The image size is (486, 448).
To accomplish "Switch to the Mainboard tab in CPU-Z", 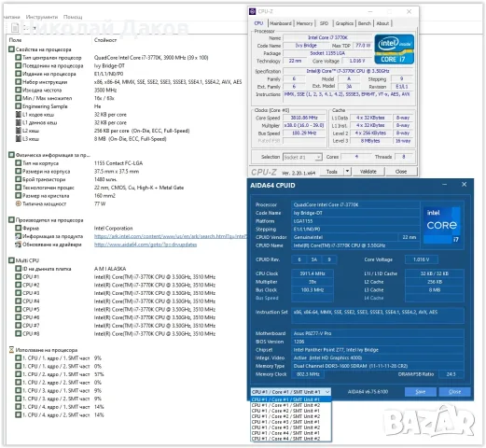I will tap(281, 23).
